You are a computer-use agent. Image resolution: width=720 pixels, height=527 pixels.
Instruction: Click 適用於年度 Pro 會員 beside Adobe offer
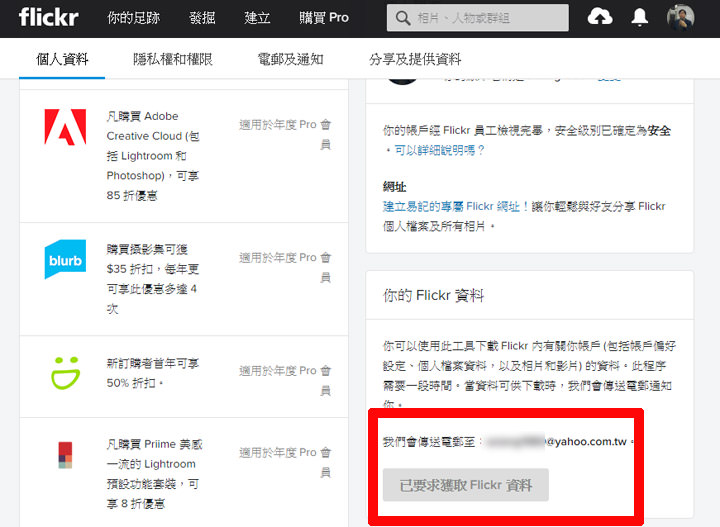(x=285, y=134)
